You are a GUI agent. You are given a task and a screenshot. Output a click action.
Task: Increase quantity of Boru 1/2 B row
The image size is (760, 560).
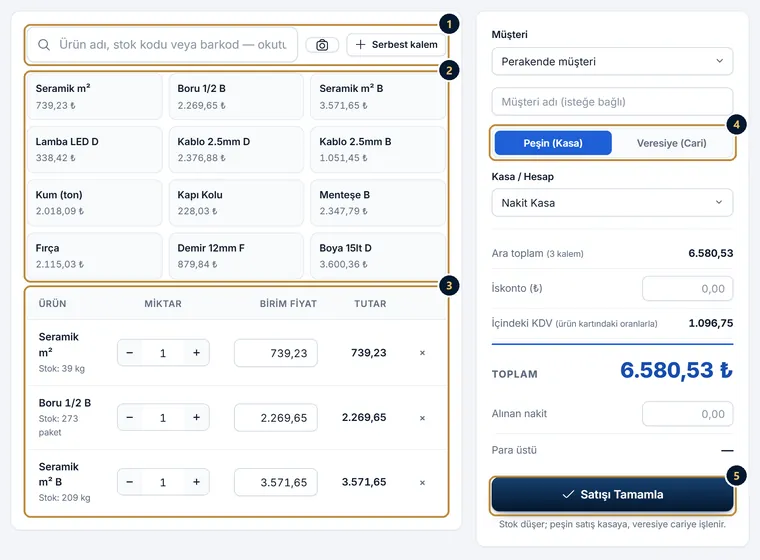196,417
